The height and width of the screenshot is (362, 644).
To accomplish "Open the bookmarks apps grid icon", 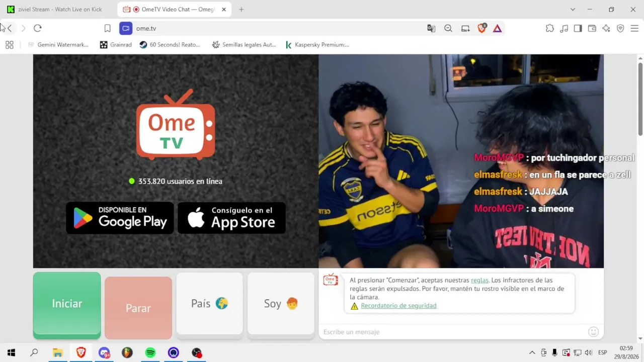I will click(9, 45).
